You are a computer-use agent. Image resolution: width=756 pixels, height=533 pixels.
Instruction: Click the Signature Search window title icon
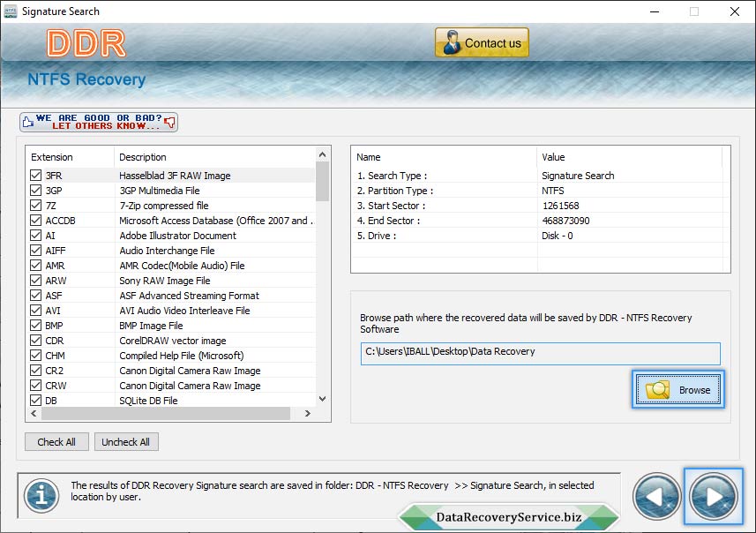[10, 11]
